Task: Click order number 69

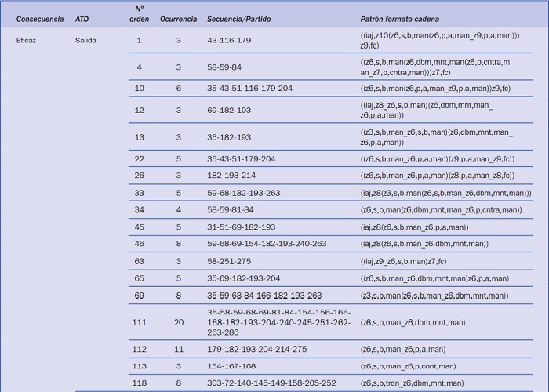Action: point(139,296)
